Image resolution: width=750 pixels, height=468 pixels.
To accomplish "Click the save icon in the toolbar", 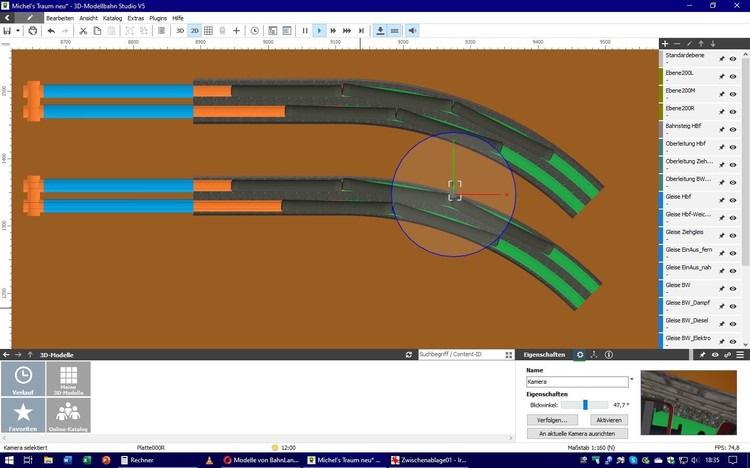I will (x=7, y=31).
